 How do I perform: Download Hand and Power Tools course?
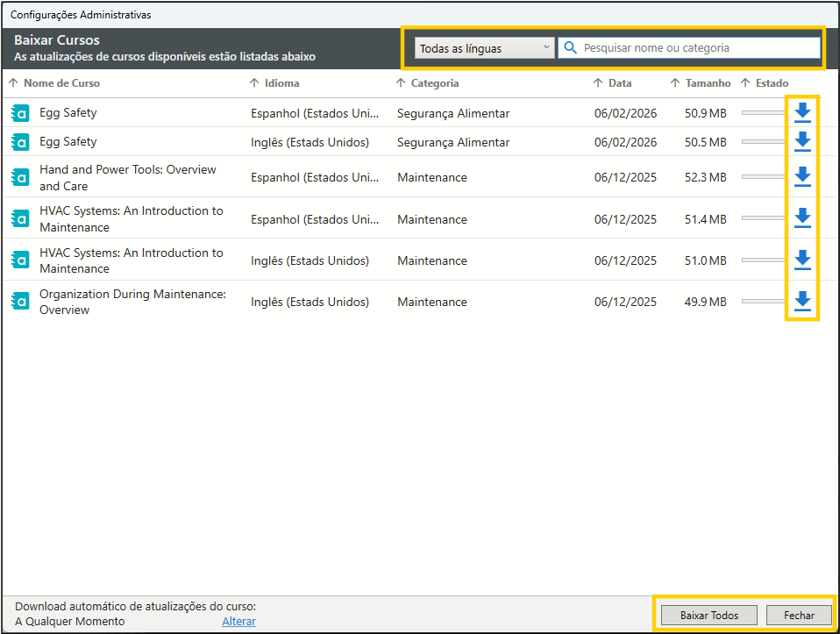801,177
